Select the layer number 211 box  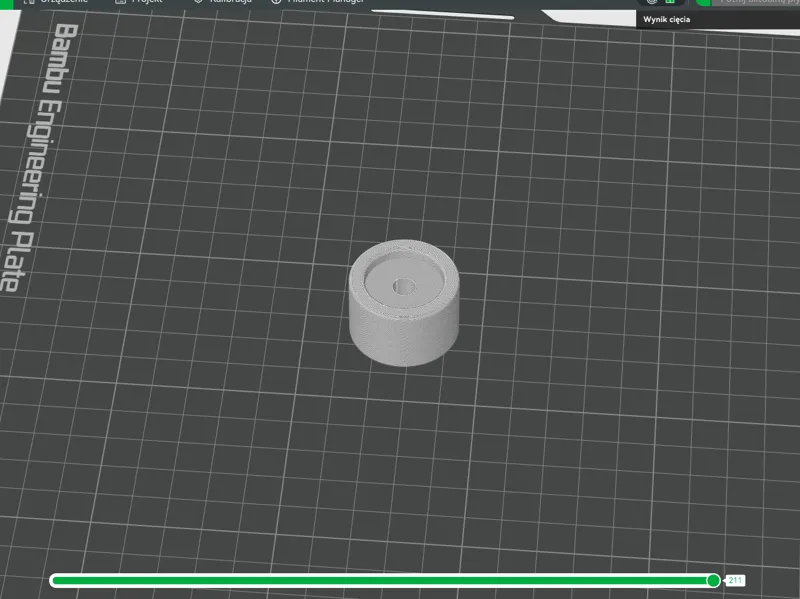735,580
